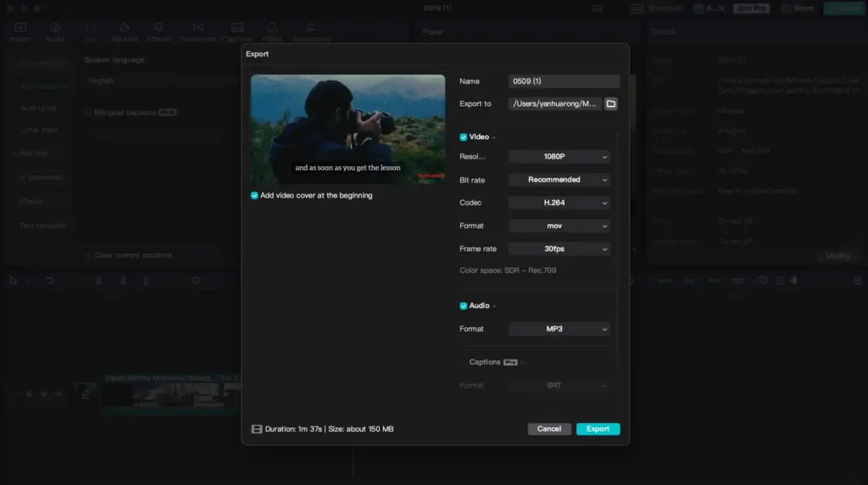Image resolution: width=868 pixels, height=485 pixels.
Task: Click the split clip icon in timeline toolbar
Action: 98,281
